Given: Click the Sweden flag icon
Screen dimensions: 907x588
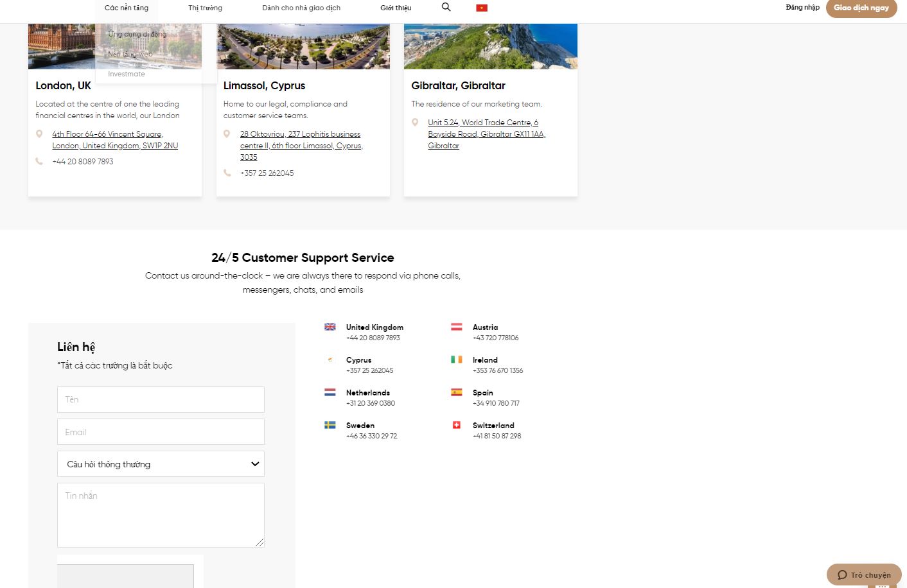Looking at the screenshot, I should [x=330, y=425].
